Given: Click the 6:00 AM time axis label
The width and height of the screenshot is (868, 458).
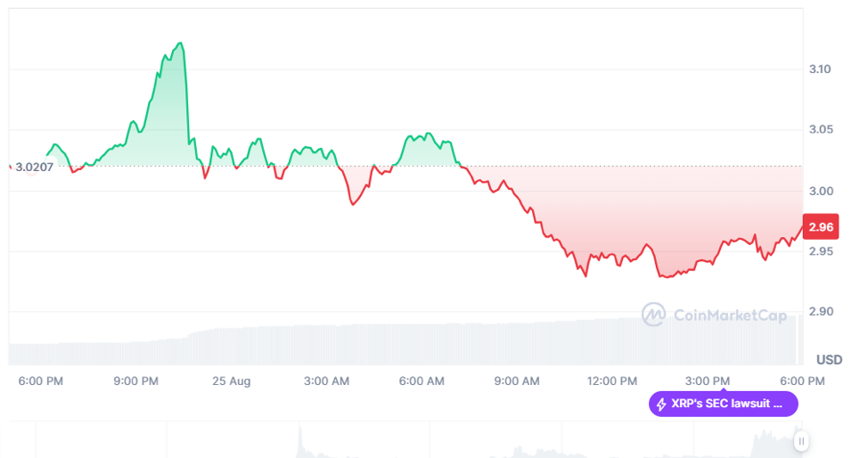Looking at the screenshot, I should point(422,381).
